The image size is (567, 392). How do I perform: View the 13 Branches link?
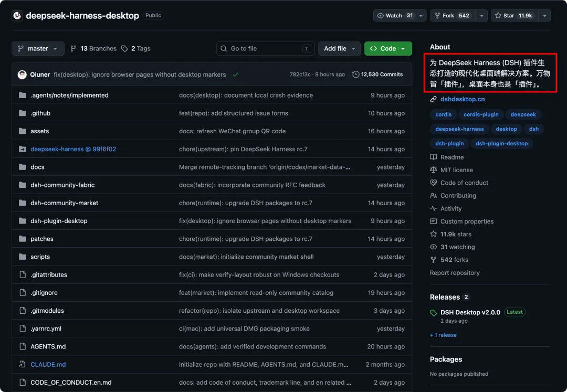93,48
